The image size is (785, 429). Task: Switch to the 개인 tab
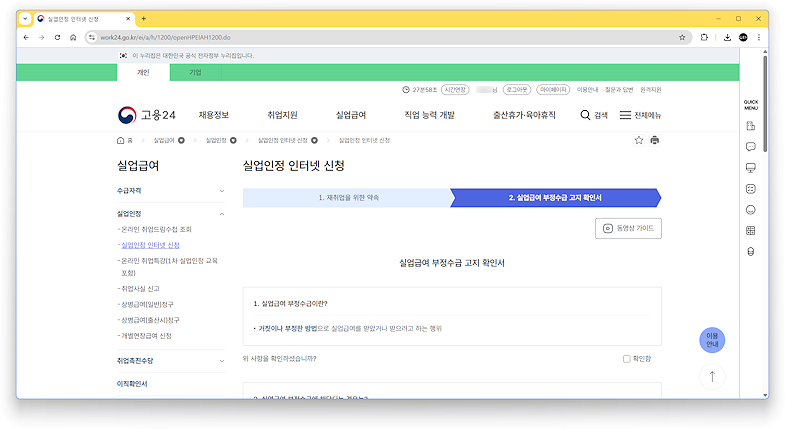click(x=143, y=73)
